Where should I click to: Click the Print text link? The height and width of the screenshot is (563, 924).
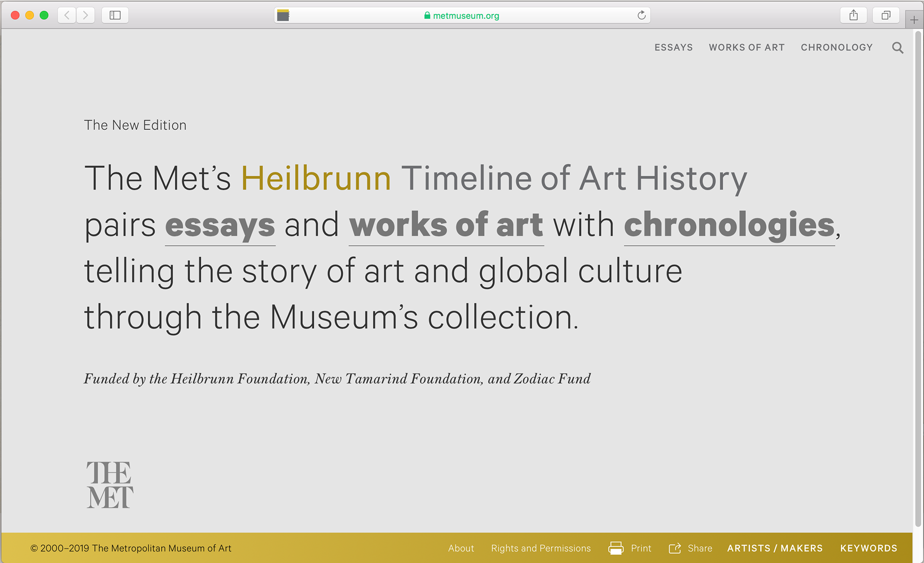tap(641, 548)
